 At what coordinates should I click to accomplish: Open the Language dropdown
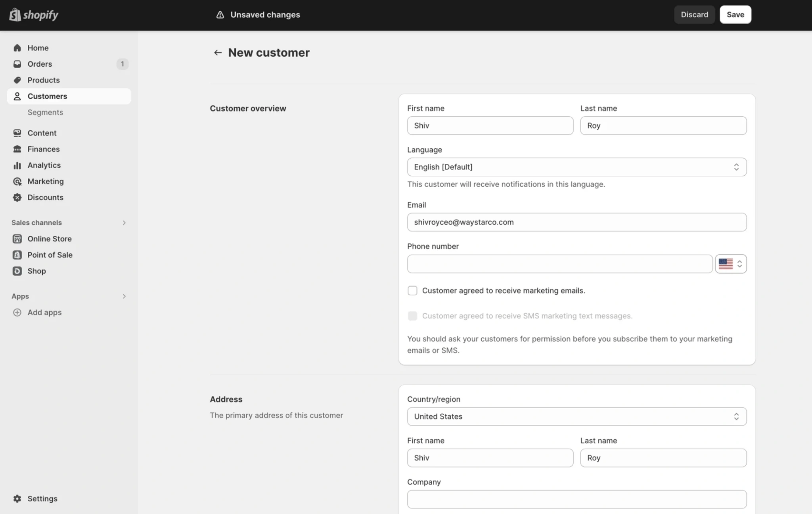tap(577, 167)
